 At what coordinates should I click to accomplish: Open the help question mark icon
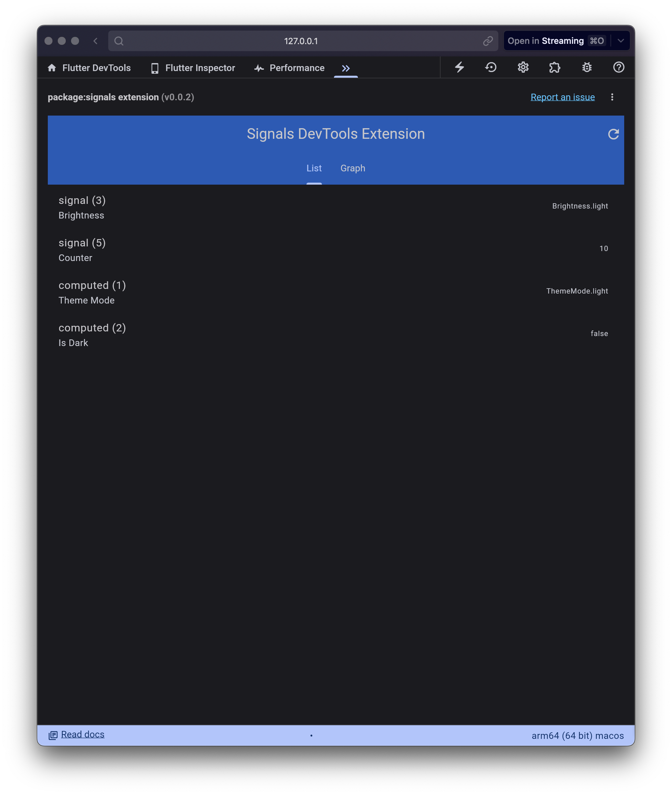[618, 67]
